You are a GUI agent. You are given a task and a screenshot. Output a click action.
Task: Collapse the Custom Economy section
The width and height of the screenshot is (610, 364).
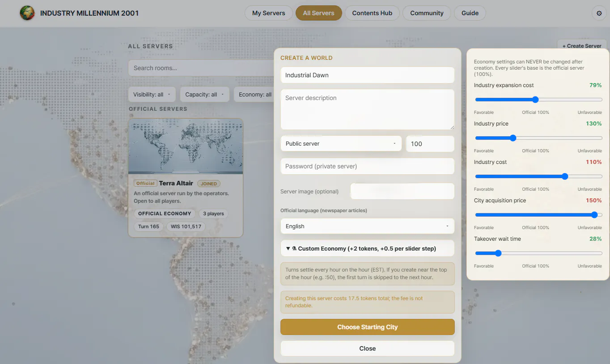point(368,248)
